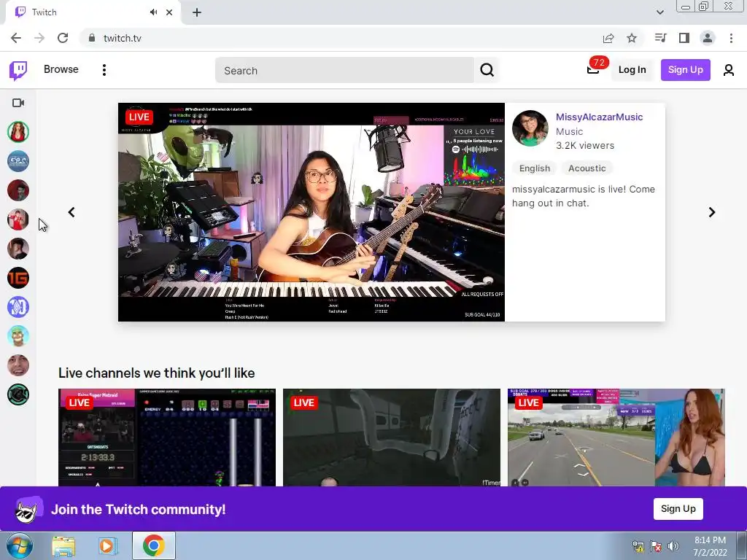
Task: Open a new browser tab
Action: pyautogui.click(x=197, y=12)
